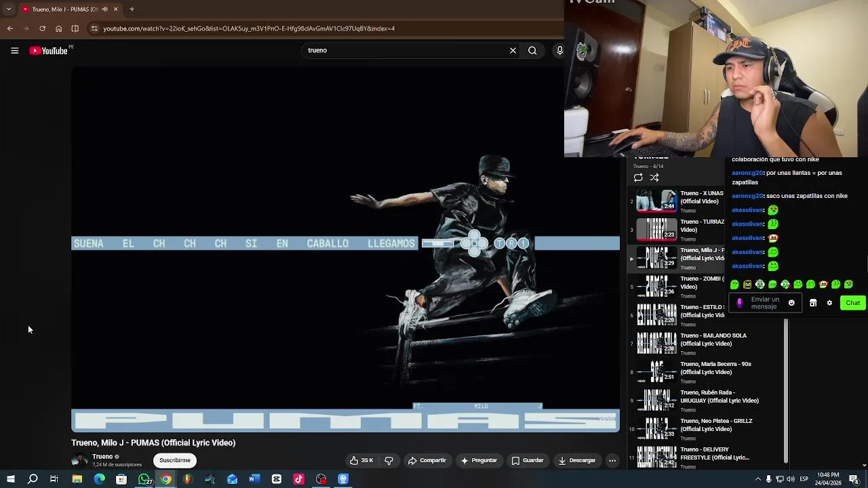Start voice search with microphone icon
This screenshot has width=868, height=488.
(x=559, y=50)
